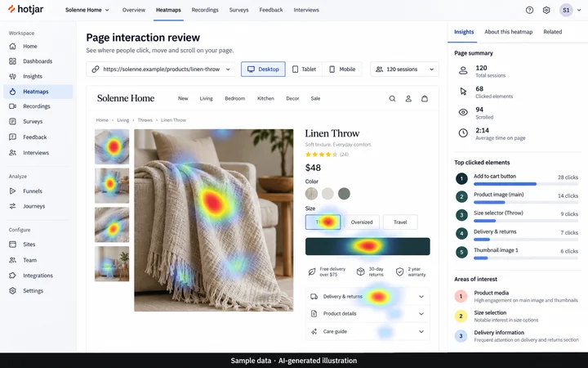588x368 pixels.
Task: Select the light grey color swatch
Action: pyautogui.click(x=327, y=194)
